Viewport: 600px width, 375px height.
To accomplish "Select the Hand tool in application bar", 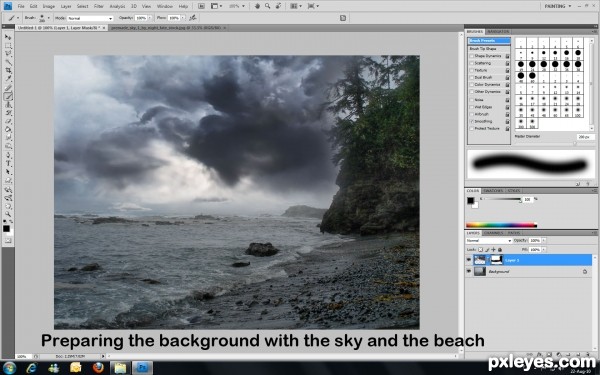I will 258,6.
